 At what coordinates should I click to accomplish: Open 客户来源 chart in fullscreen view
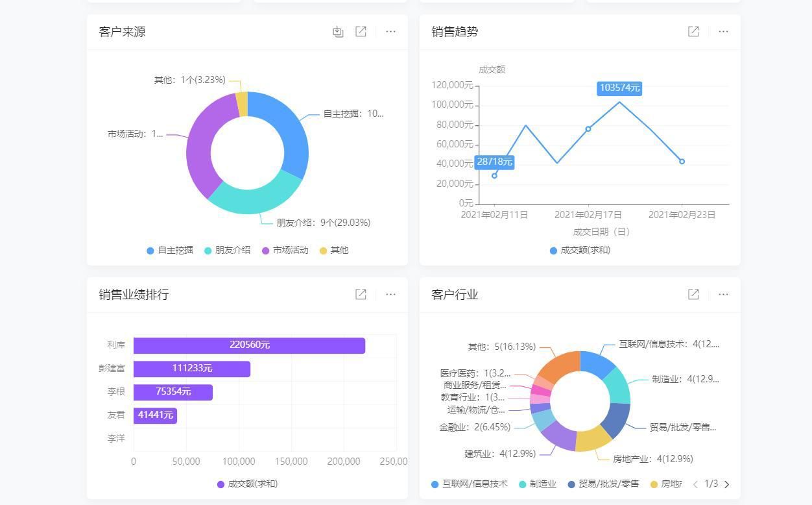pyautogui.click(x=361, y=31)
